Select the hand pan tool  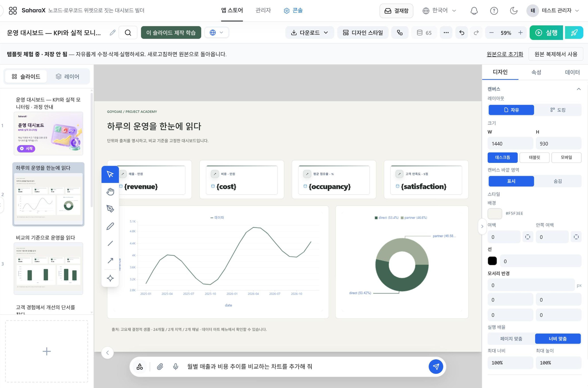[x=110, y=192]
